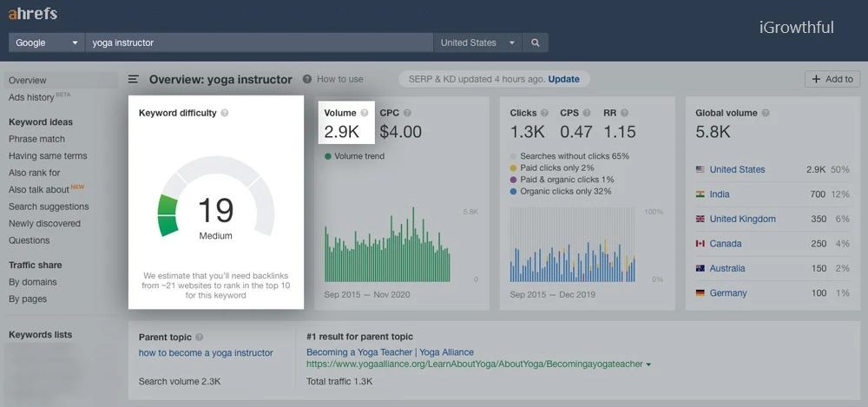Screen dimensions: 868x407
Task: Click the green volume trend bar chart
Action: 387,245
